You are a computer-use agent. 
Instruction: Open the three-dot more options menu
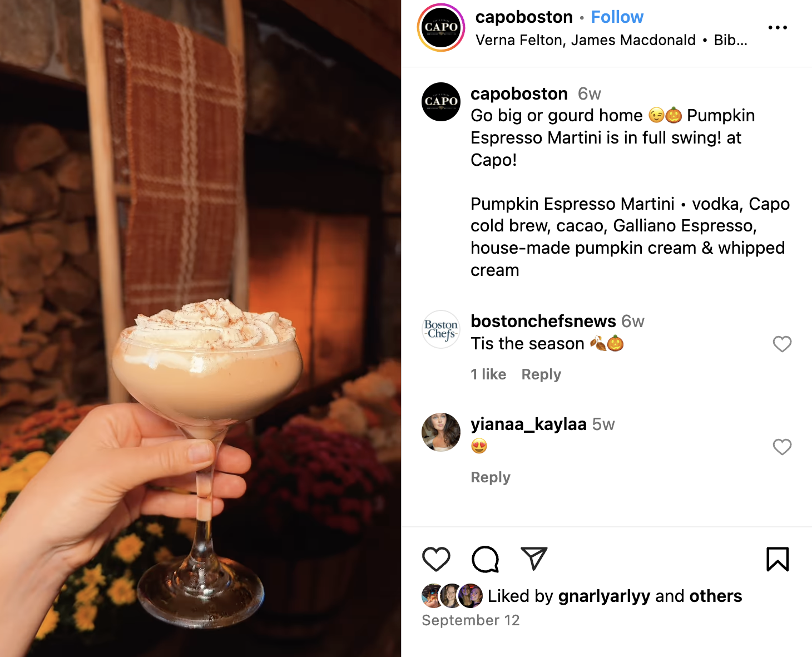[778, 27]
